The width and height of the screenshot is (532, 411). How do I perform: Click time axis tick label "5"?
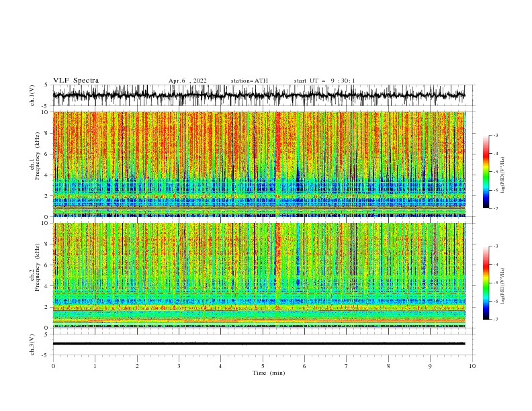[263, 366]
